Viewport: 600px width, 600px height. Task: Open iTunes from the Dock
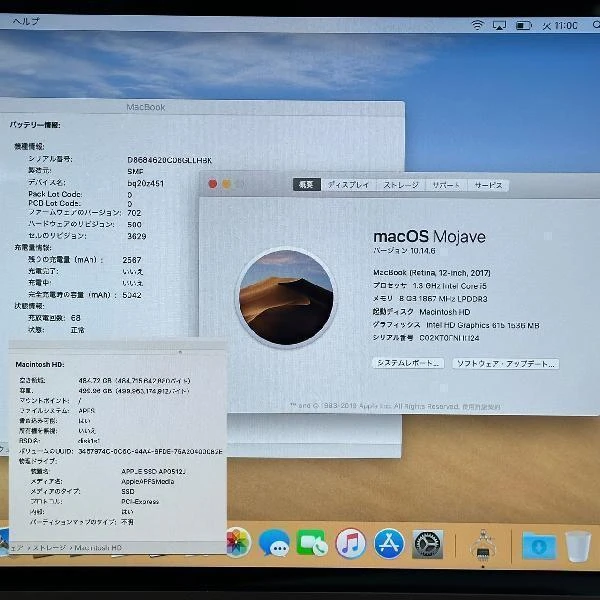[350, 543]
